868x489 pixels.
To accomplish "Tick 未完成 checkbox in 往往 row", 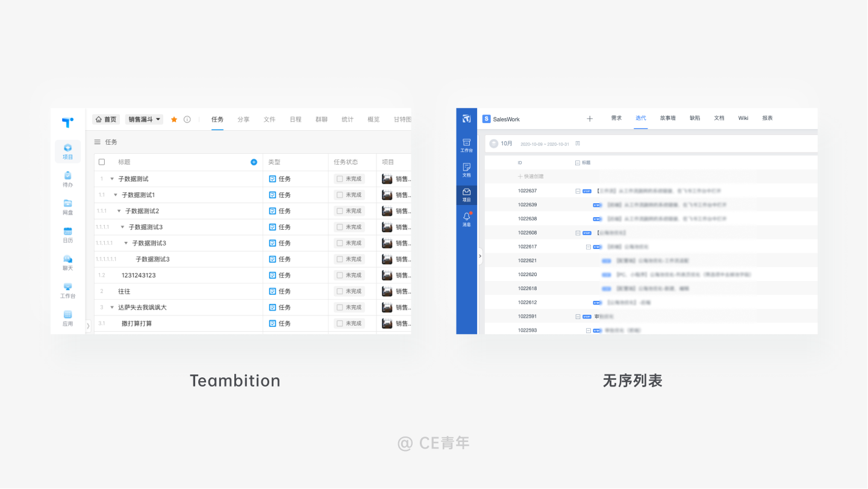I will [340, 291].
